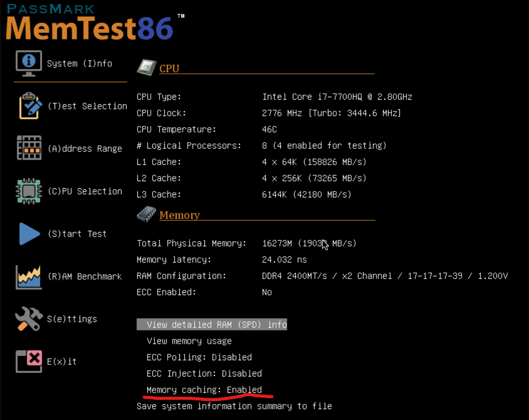
Task: Open the (T)est Selection menu item
Action: pos(87,106)
